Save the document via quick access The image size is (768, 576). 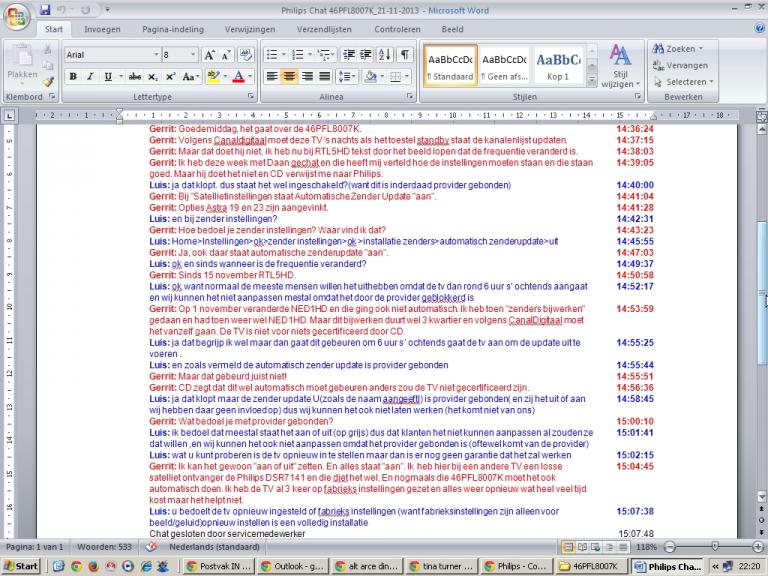click(45, 9)
